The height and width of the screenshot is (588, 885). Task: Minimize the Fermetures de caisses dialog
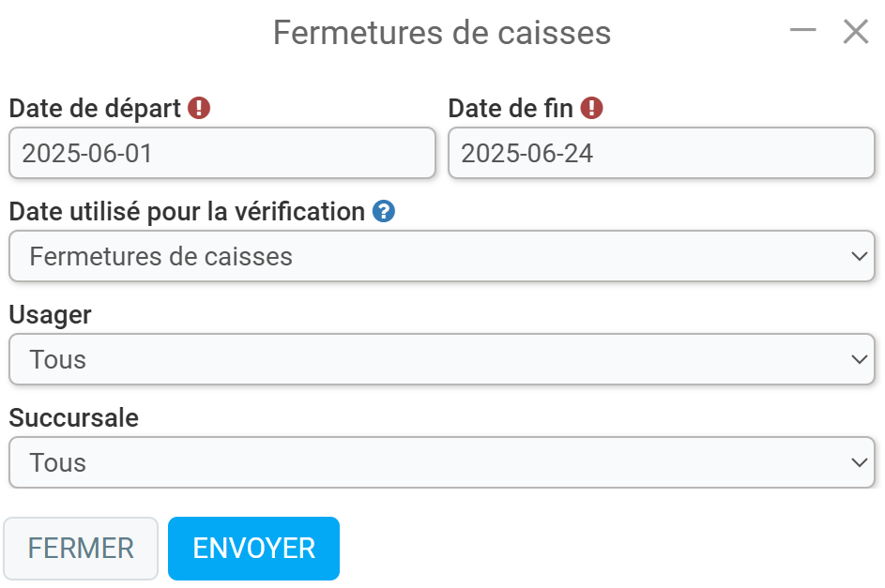tap(802, 30)
